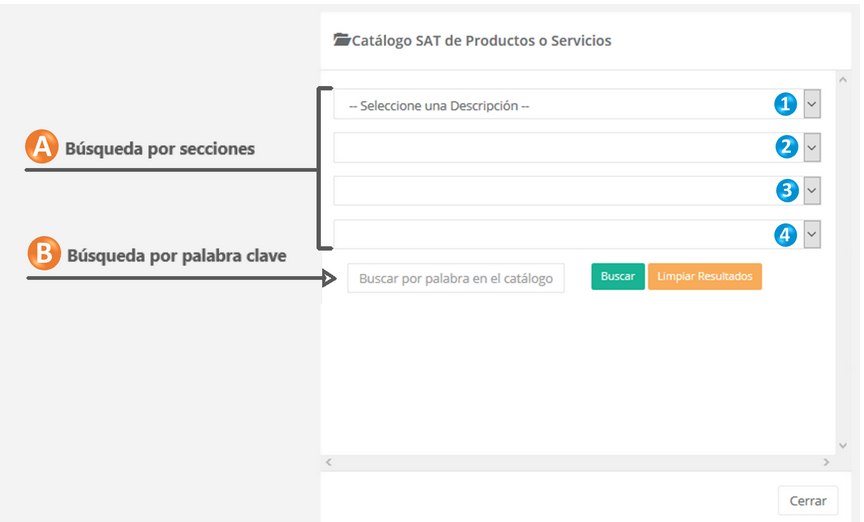The height and width of the screenshot is (522, 864).
Task: Click the blue number 3 badge
Action: [786, 191]
